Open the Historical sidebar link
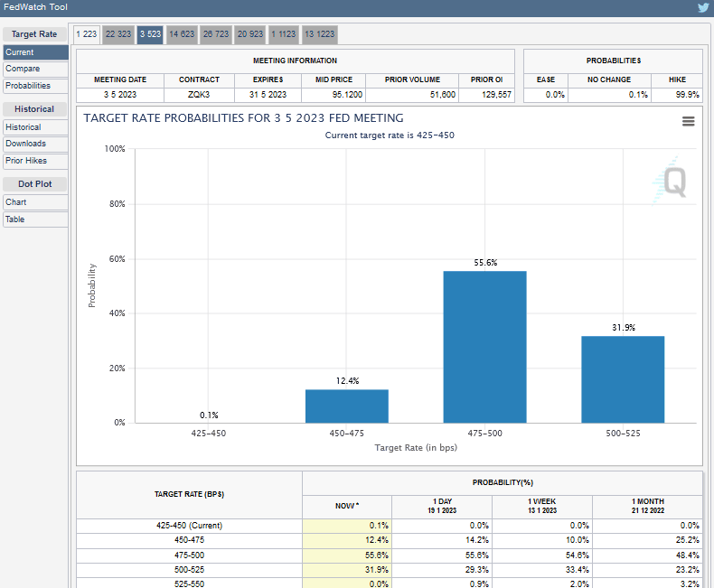The height and width of the screenshot is (588, 714). tap(35, 127)
